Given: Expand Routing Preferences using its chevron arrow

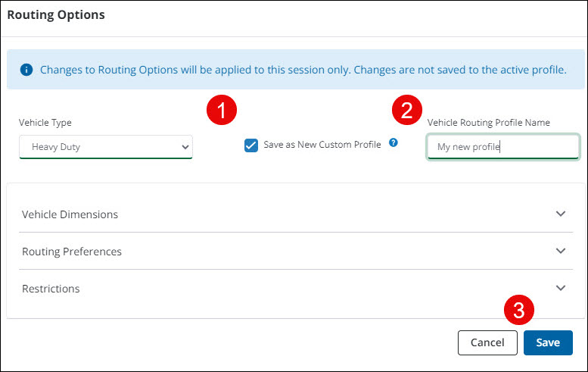Looking at the screenshot, I should pyautogui.click(x=560, y=251).
